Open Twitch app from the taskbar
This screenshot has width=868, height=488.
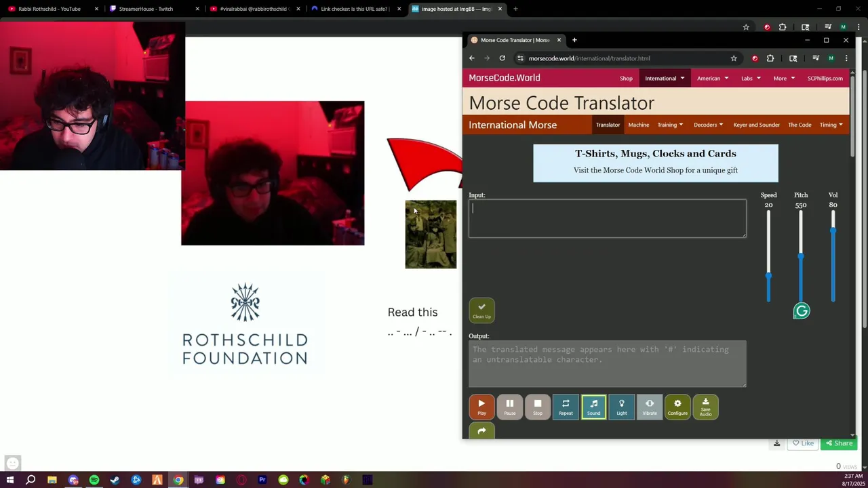pos(199,480)
